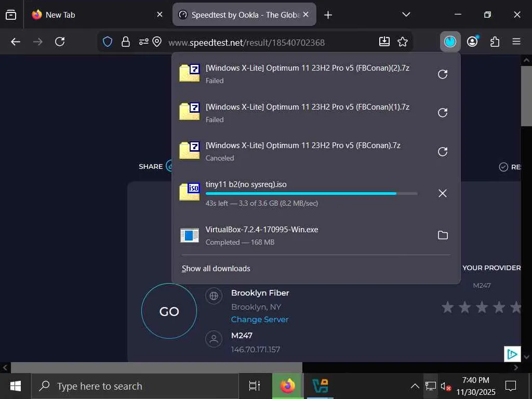Click the ad choices icon
The image size is (532, 399).
512,354
